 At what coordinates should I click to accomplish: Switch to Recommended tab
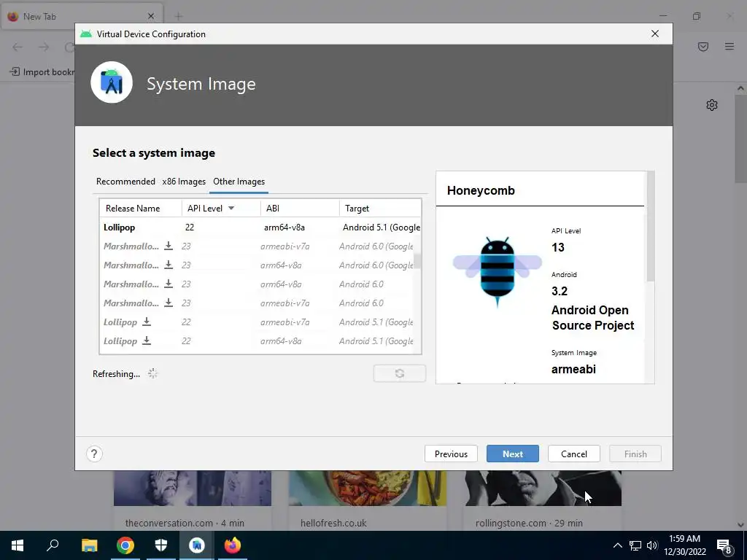click(x=125, y=182)
